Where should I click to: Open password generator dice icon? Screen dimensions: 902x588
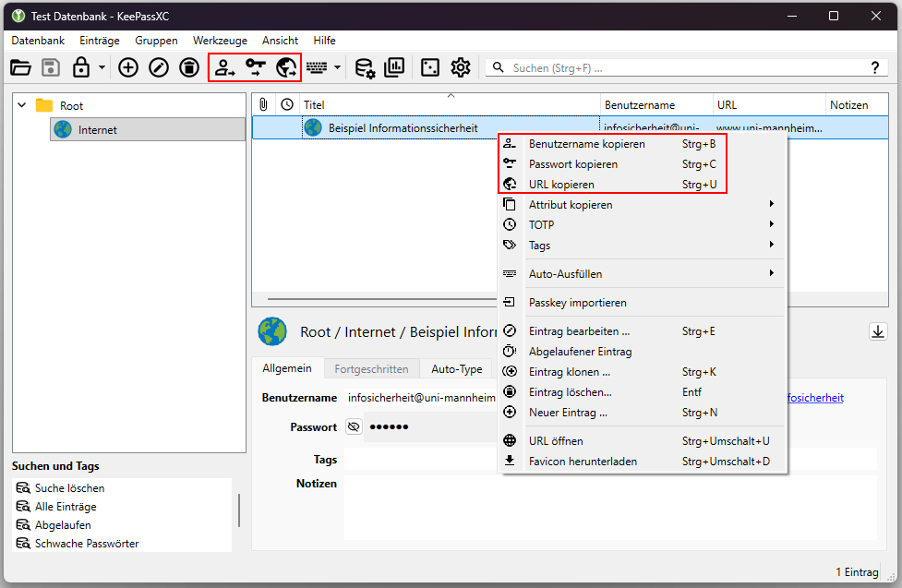click(429, 68)
